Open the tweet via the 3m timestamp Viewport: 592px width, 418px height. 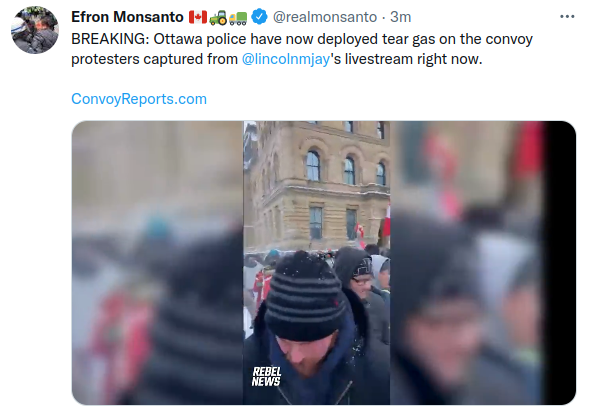tap(401, 17)
